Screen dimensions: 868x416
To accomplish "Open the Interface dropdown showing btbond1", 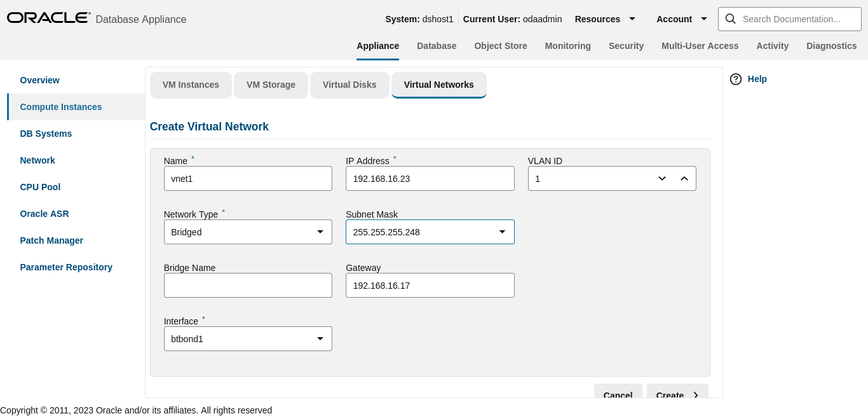I will 320,338.
